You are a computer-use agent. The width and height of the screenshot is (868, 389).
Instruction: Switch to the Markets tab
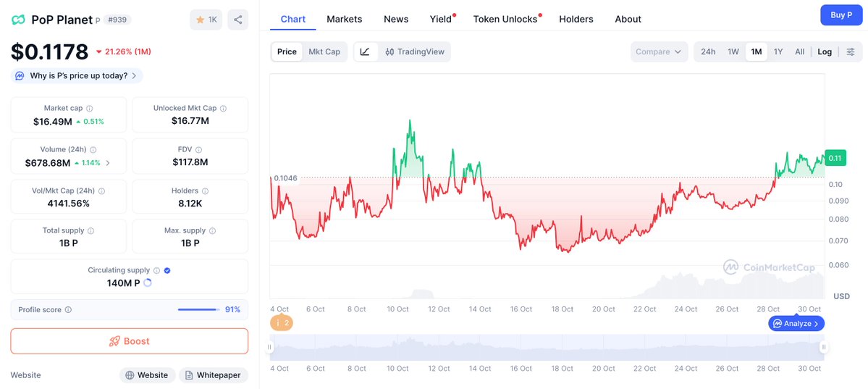point(344,19)
